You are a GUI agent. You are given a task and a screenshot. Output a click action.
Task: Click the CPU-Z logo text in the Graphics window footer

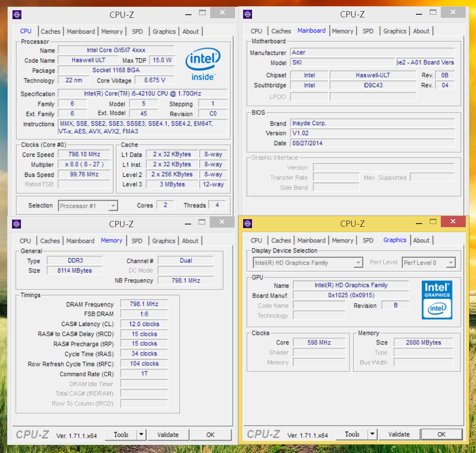pos(263,434)
